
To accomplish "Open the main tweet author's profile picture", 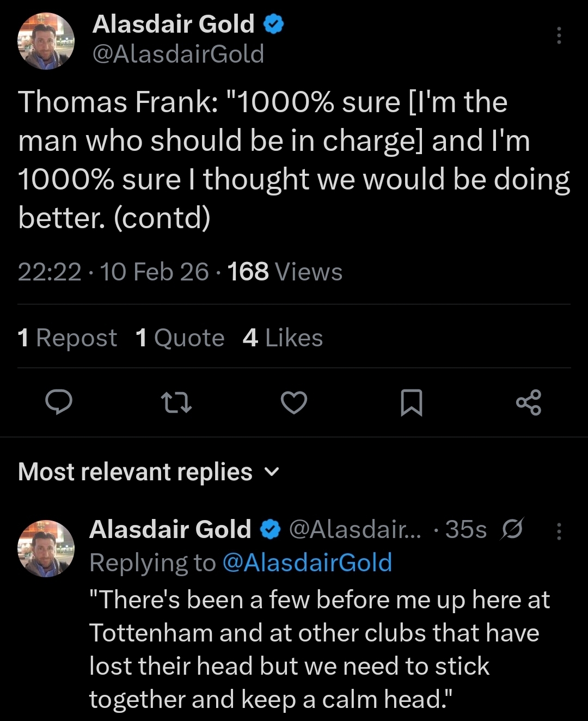I will coord(46,41).
